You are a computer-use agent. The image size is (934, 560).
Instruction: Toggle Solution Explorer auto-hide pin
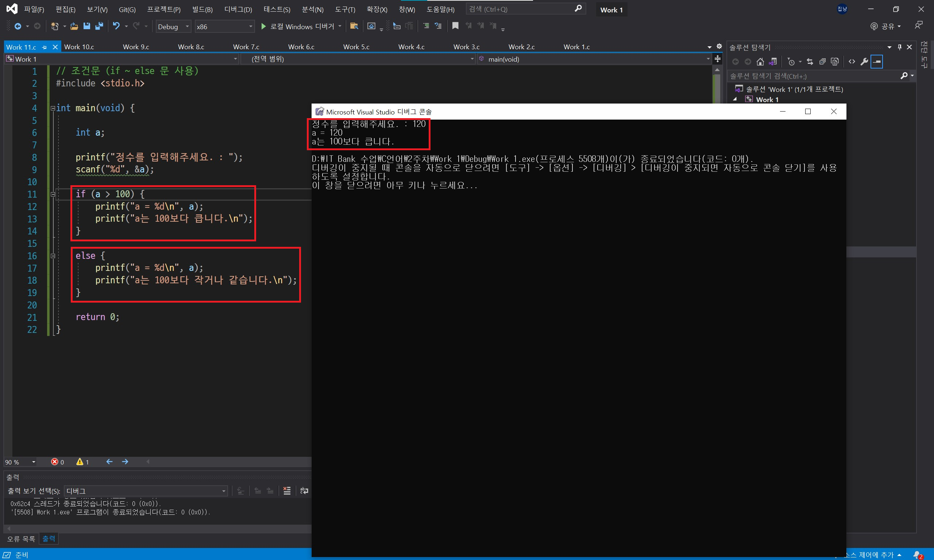click(899, 47)
